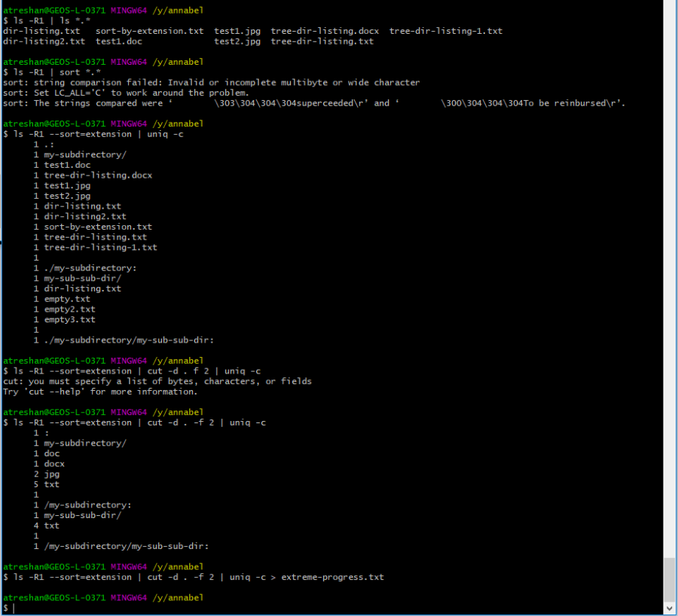This screenshot has height=616, width=678.
Task: Click the MINGW64 label in the prompt
Action: (128, 10)
